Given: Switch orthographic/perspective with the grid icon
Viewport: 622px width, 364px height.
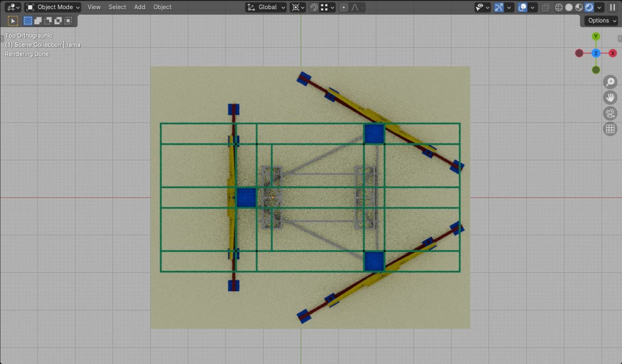Looking at the screenshot, I should pos(610,129).
